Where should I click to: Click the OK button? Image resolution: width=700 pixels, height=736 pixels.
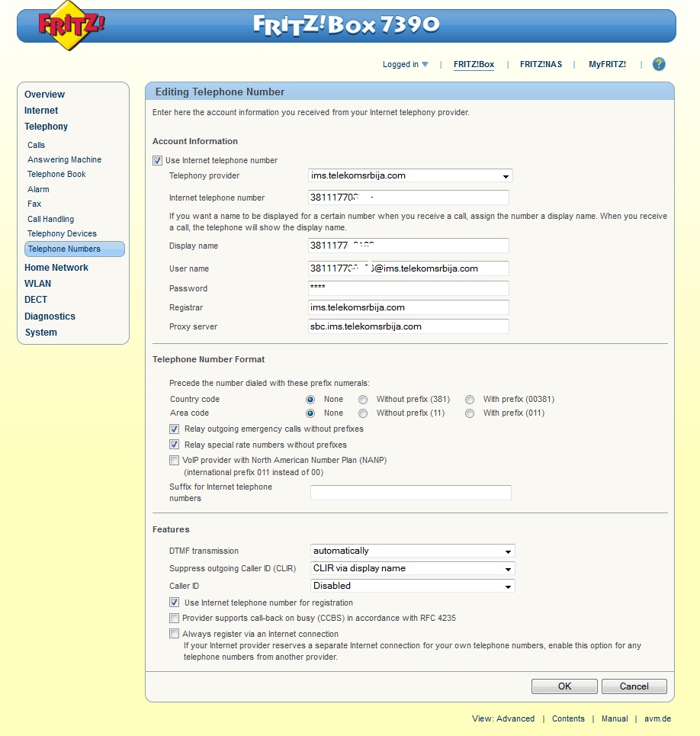(564, 686)
